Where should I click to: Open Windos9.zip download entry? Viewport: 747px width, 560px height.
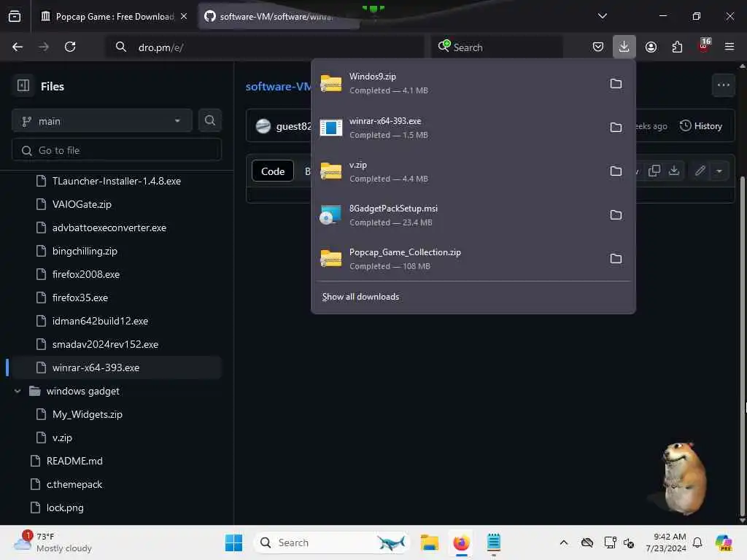(x=457, y=83)
